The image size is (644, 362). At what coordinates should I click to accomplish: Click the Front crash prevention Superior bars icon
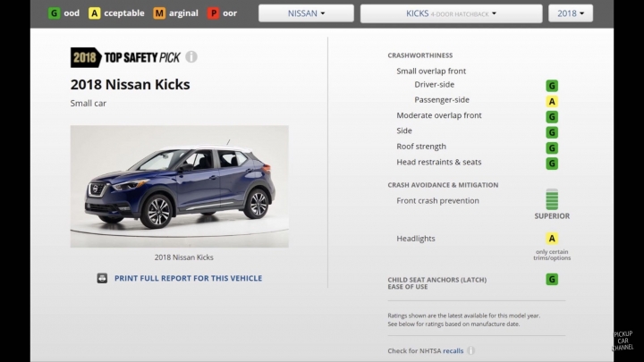552,199
